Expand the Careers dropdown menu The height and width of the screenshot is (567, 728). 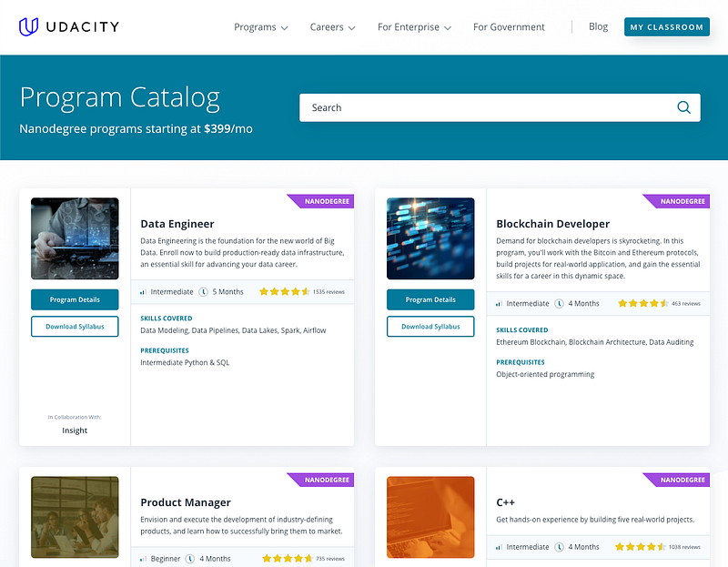pos(332,27)
